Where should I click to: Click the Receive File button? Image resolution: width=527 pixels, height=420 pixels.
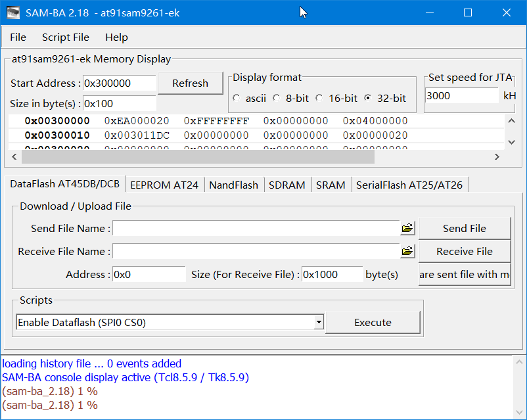click(464, 251)
